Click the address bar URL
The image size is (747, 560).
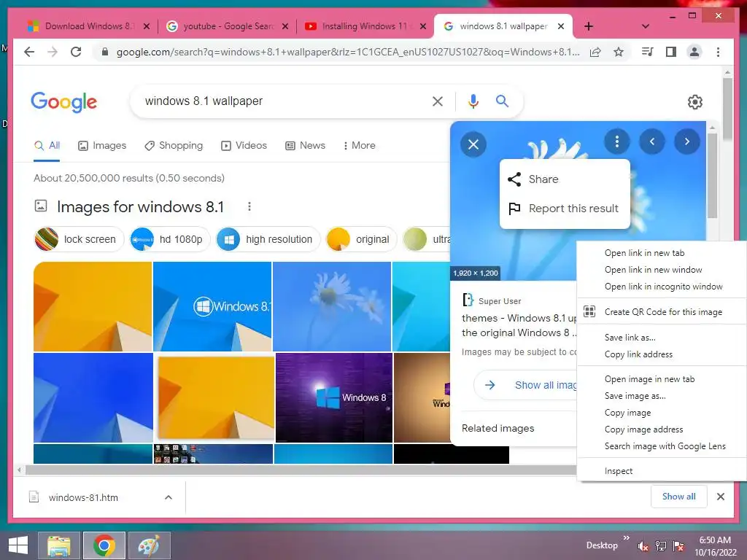pyautogui.click(x=348, y=52)
